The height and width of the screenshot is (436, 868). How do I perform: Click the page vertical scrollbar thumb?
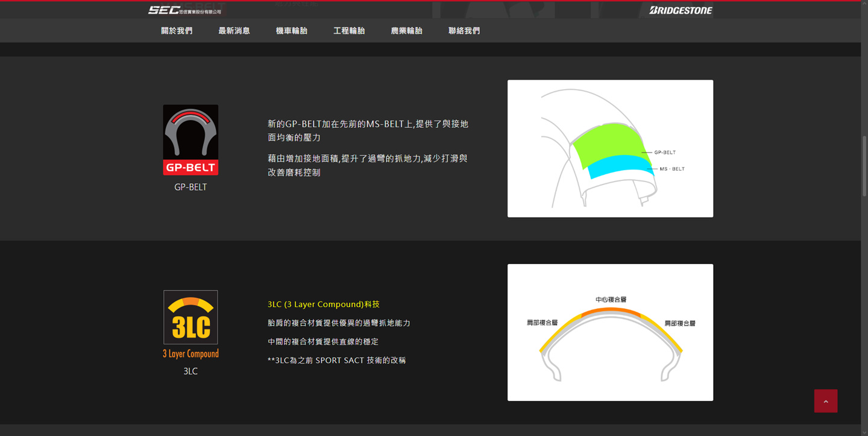[x=864, y=166]
